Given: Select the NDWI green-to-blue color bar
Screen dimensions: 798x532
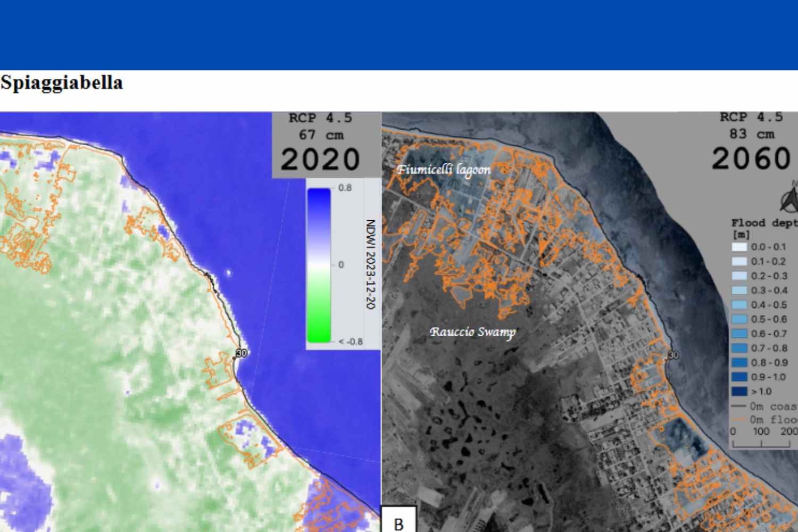Looking at the screenshot, I should click(x=319, y=265).
